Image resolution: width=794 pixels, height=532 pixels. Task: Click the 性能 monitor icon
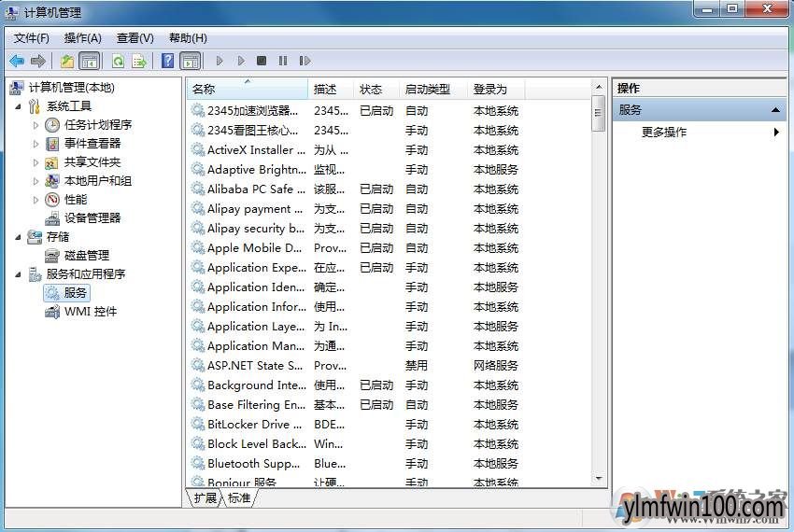(x=52, y=200)
